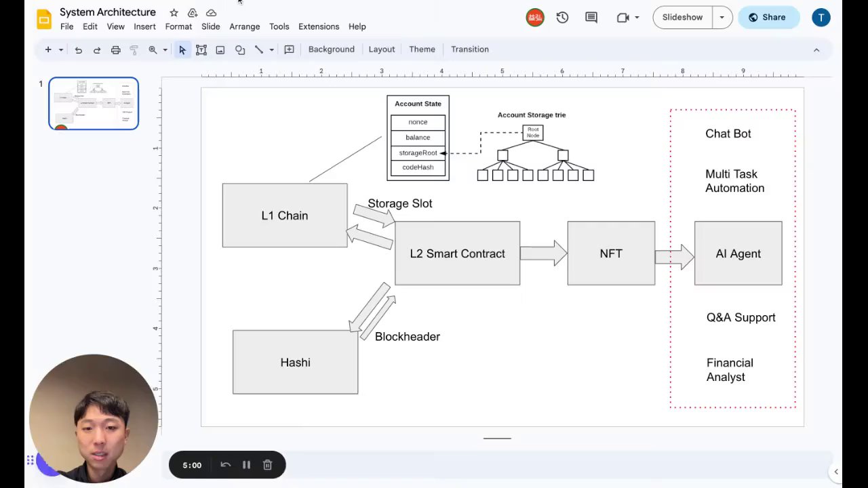
Task: Open the Arrange menu
Action: click(x=244, y=26)
